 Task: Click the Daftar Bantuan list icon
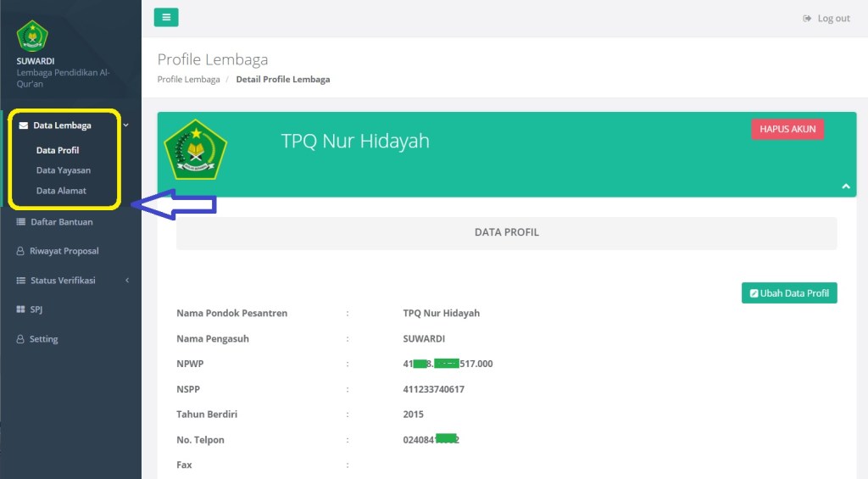tap(21, 222)
